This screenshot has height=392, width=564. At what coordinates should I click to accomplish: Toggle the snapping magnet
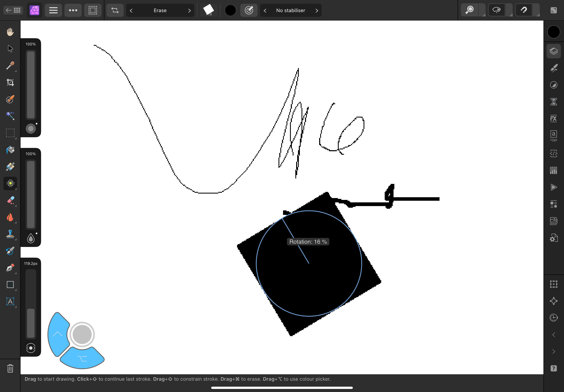tap(524, 10)
